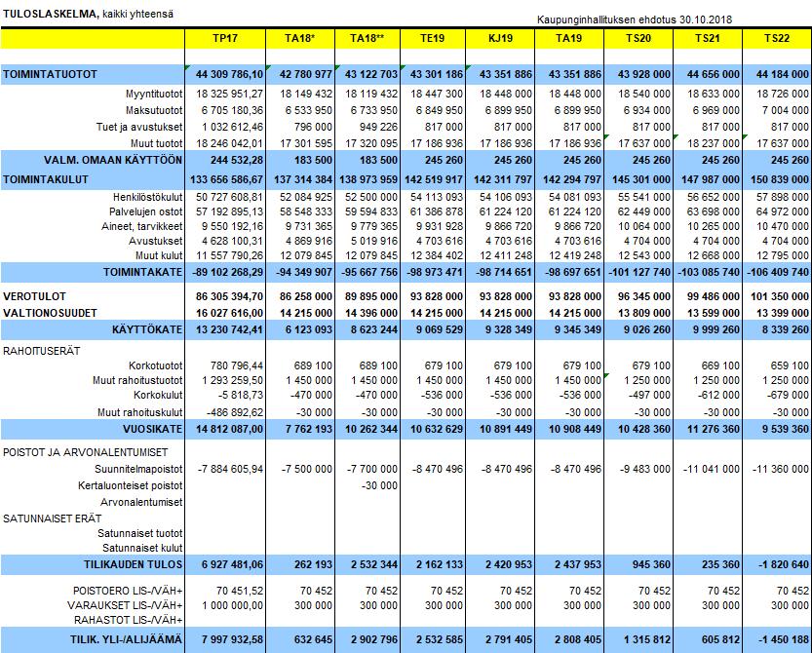Select the TOIMINTATUOTOT row label
Image resolution: width=812 pixels, height=653 pixels.
50,74
